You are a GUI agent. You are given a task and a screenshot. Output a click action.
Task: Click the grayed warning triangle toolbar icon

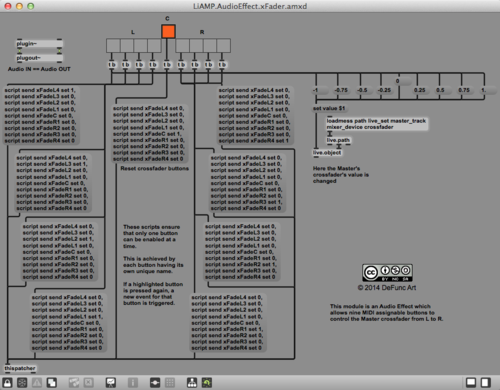point(37,382)
